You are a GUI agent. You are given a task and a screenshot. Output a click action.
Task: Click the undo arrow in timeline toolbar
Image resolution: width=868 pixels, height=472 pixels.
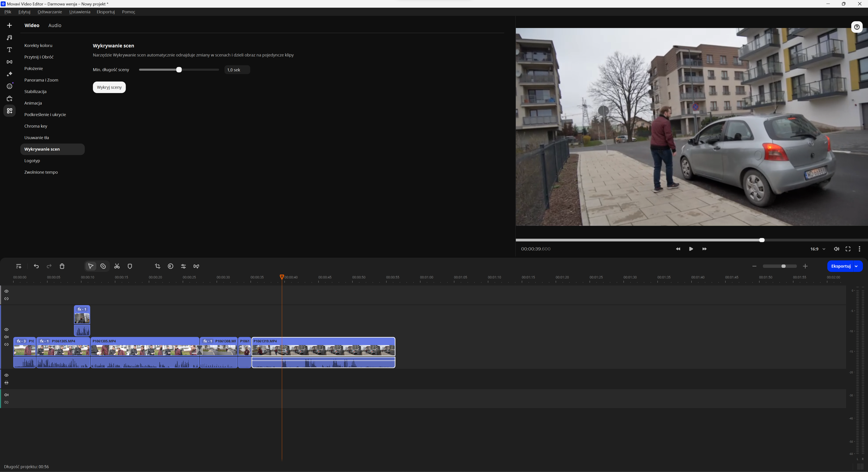tap(36, 266)
